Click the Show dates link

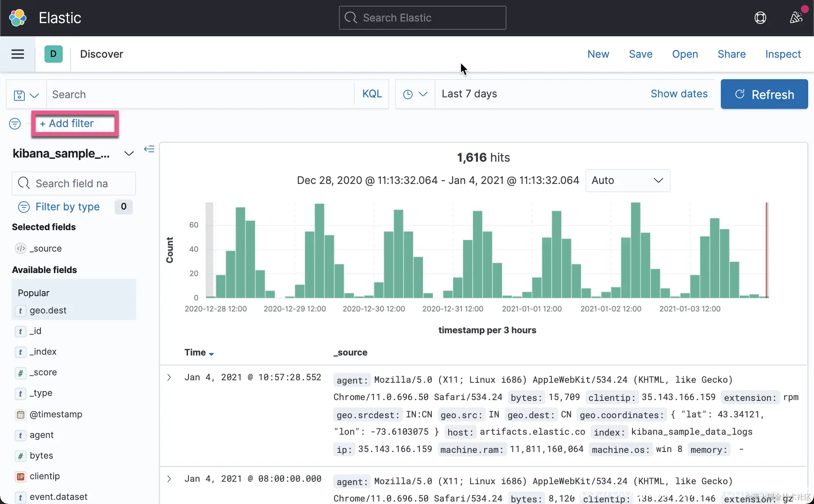[x=679, y=94]
